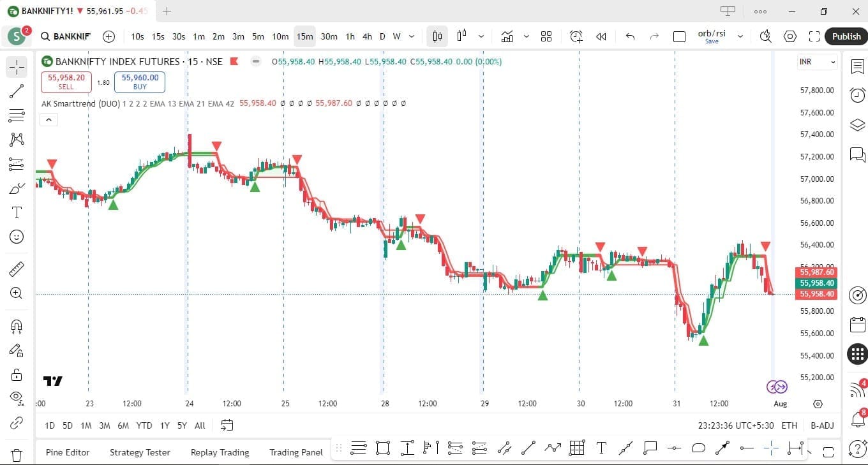Viewport: 868px width, 465px height.
Task: Select the 4h timeframe
Action: (367, 36)
